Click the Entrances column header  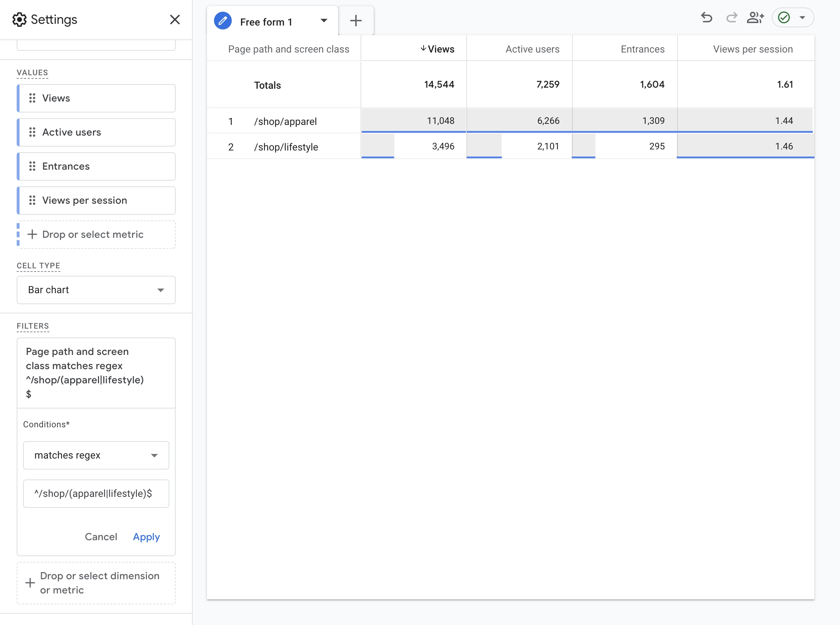(643, 49)
